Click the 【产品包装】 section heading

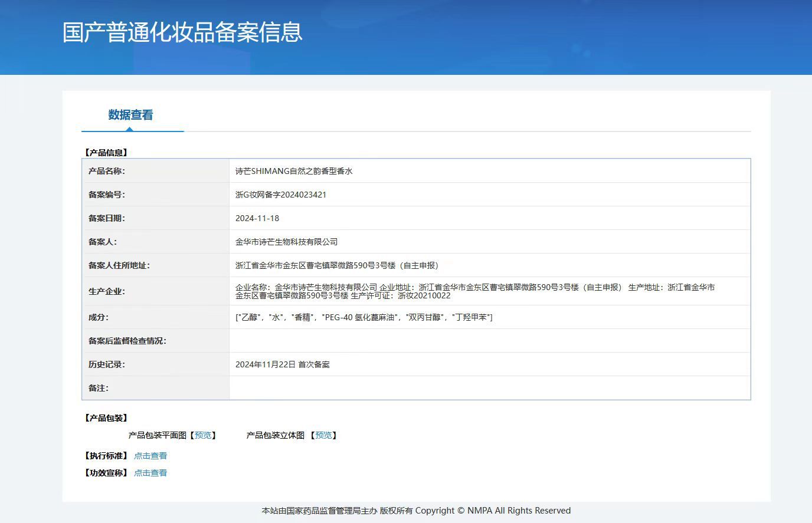point(106,418)
